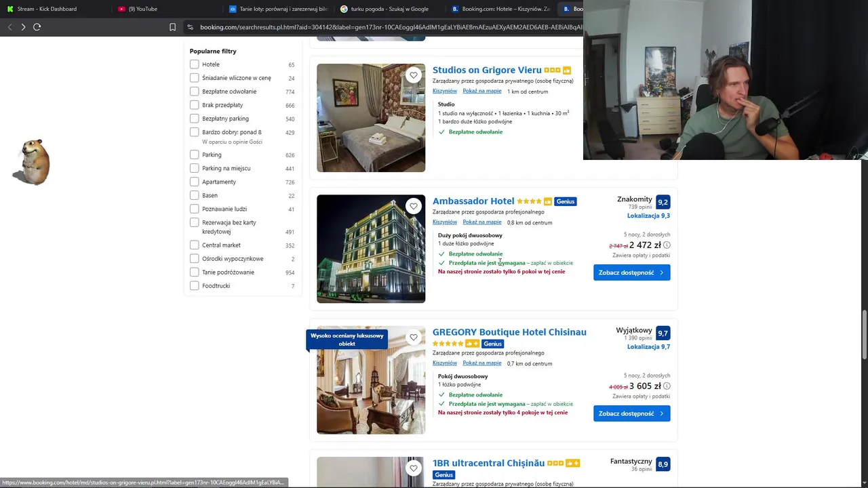Enable Śniadanie wliczone w cenę filter

pyautogui.click(x=195, y=78)
